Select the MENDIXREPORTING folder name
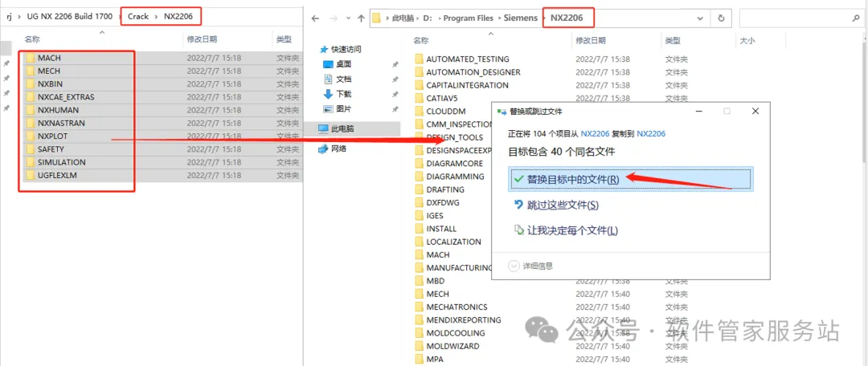 coord(464,320)
